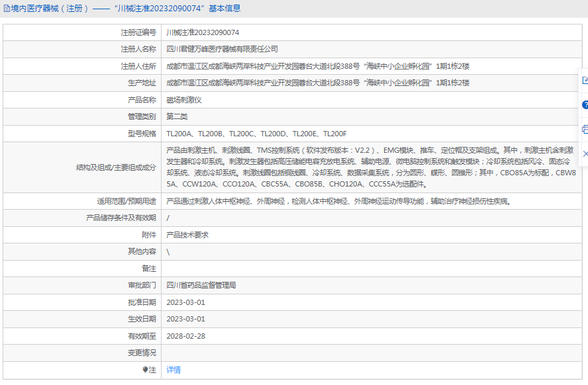Click the 生效日期 label
The image size is (588, 385).
click(x=142, y=319)
